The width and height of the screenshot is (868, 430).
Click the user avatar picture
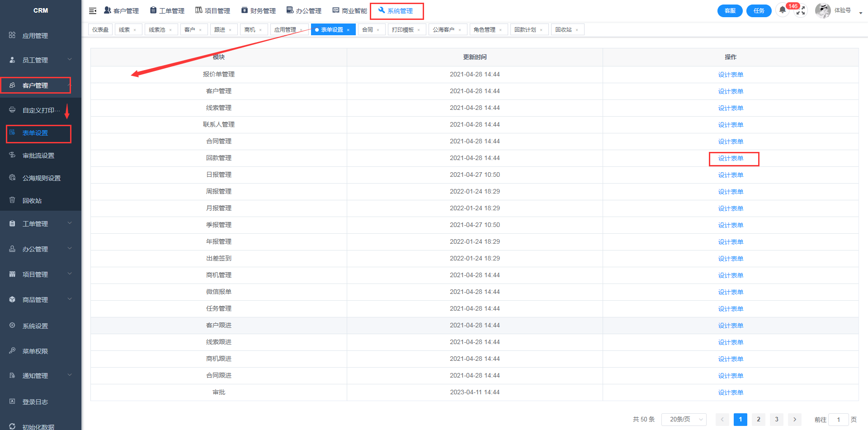(822, 10)
